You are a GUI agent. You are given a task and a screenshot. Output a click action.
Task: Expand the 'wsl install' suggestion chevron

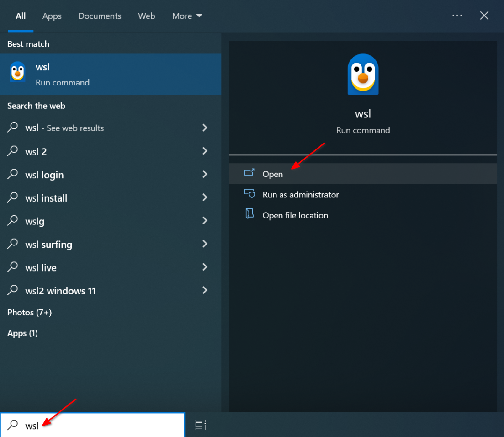[x=205, y=197]
